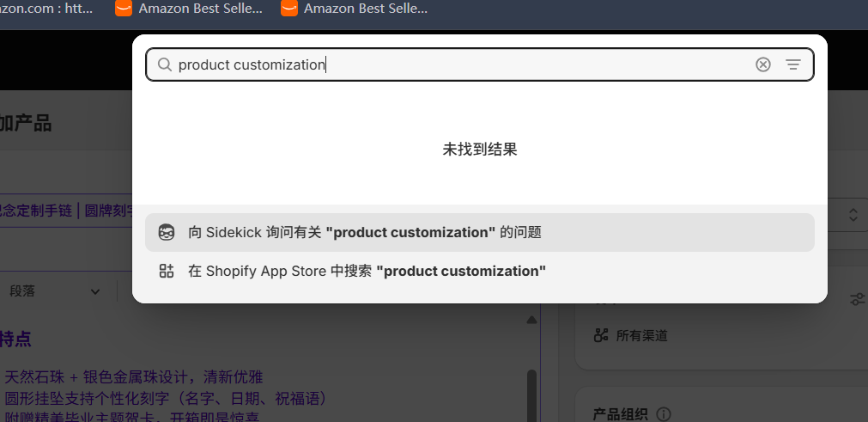The height and width of the screenshot is (422, 868).
Task: Click the magnifier icon in search bar
Action: [x=164, y=64]
